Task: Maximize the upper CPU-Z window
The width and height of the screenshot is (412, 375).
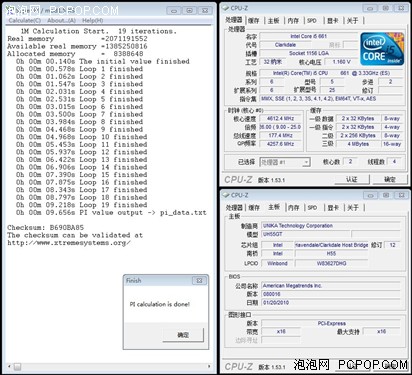Action: [385, 8]
